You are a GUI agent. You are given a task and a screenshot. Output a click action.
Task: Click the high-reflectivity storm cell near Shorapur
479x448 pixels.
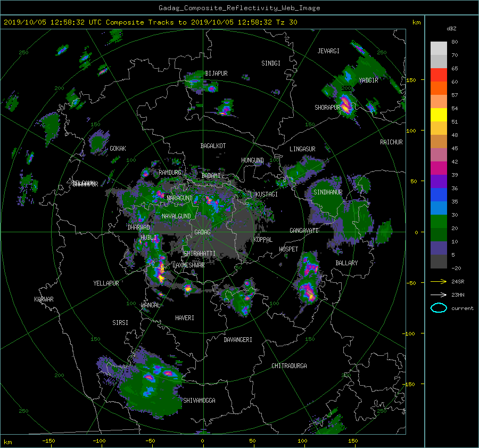pyautogui.click(x=345, y=104)
